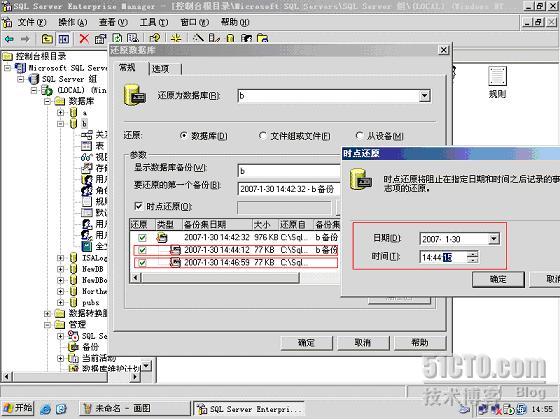Collapse the 数据库 folder node
This screenshot has width=560, height=420.
tap(48, 101)
